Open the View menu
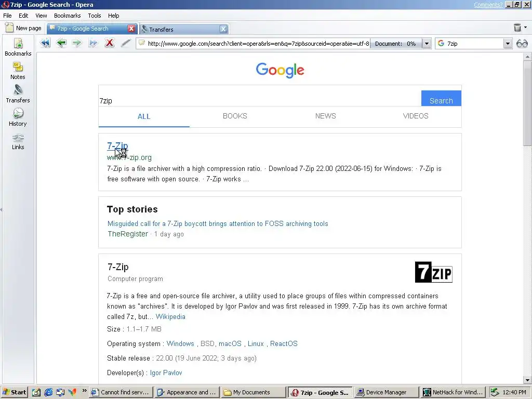 pos(41,16)
